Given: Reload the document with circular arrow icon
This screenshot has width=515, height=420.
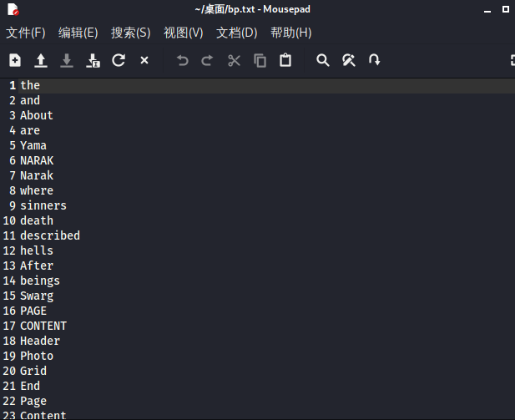Looking at the screenshot, I should 119,60.
